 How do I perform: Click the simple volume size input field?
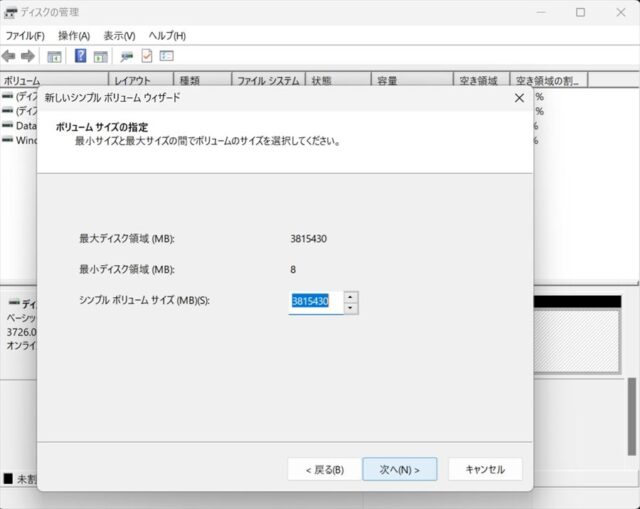[x=315, y=302]
